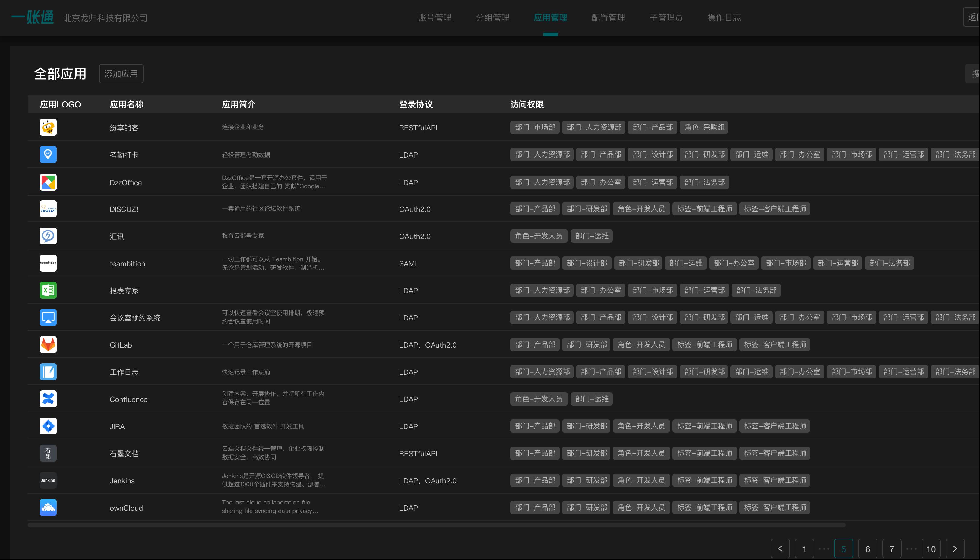980x560 pixels.
Task: Click the 会议室预约系统 monitor icon
Action: tap(48, 318)
